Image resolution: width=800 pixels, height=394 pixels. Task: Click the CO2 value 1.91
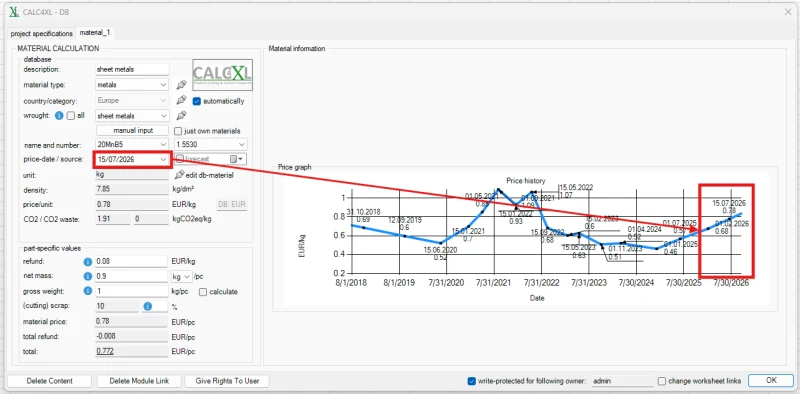(113, 219)
